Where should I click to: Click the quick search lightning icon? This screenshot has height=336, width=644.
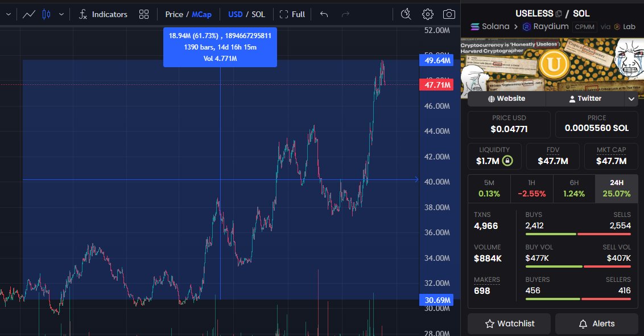pyautogui.click(x=406, y=14)
